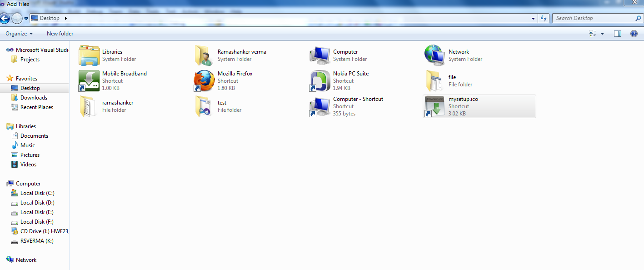Toggle the Preview pane
This screenshot has height=270, width=644.
pos(617,33)
